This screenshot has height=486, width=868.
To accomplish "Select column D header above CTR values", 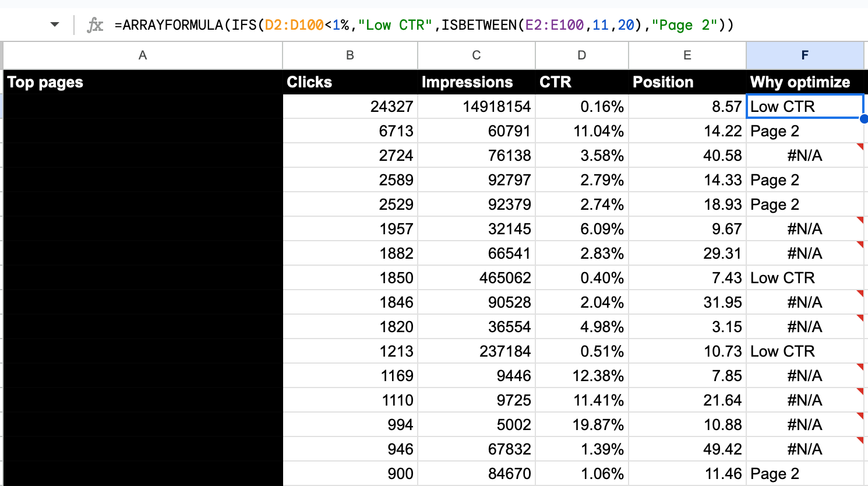I will tap(581, 55).
